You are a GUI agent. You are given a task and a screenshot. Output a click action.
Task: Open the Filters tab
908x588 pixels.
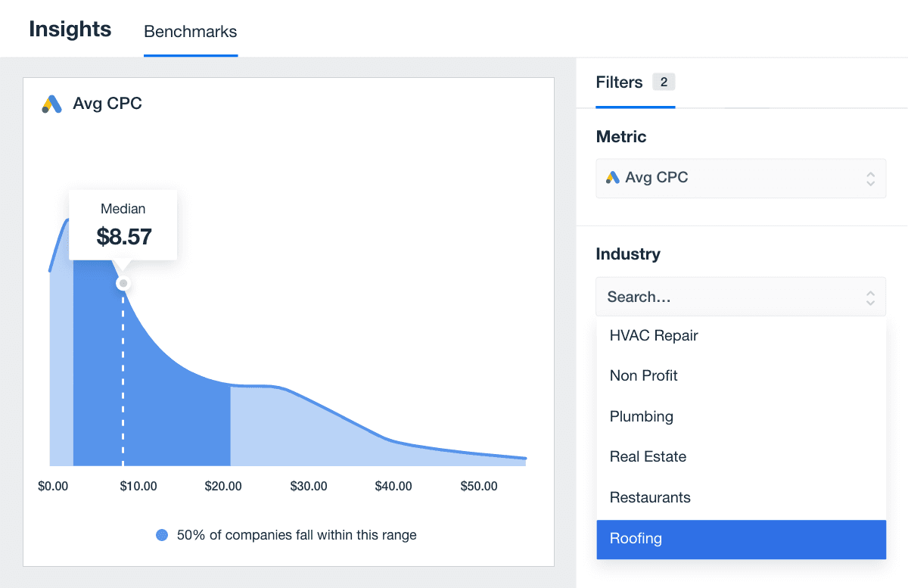click(619, 82)
